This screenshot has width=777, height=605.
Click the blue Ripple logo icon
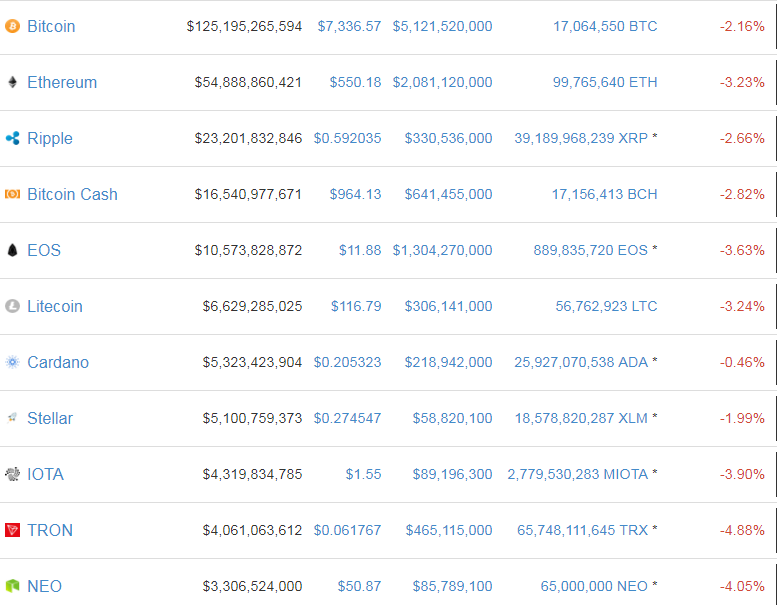[12, 138]
